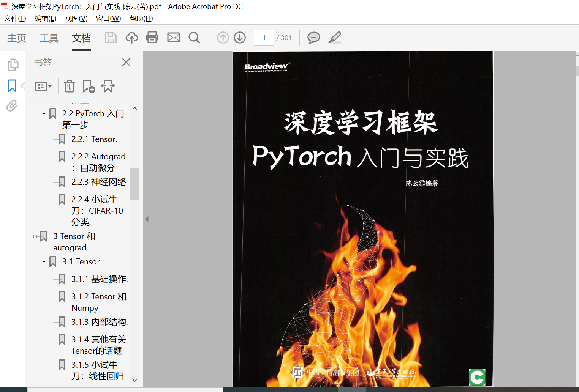The height and width of the screenshot is (392, 579).
Task: Open the 文件(F) menu
Action: tap(15, 19)
